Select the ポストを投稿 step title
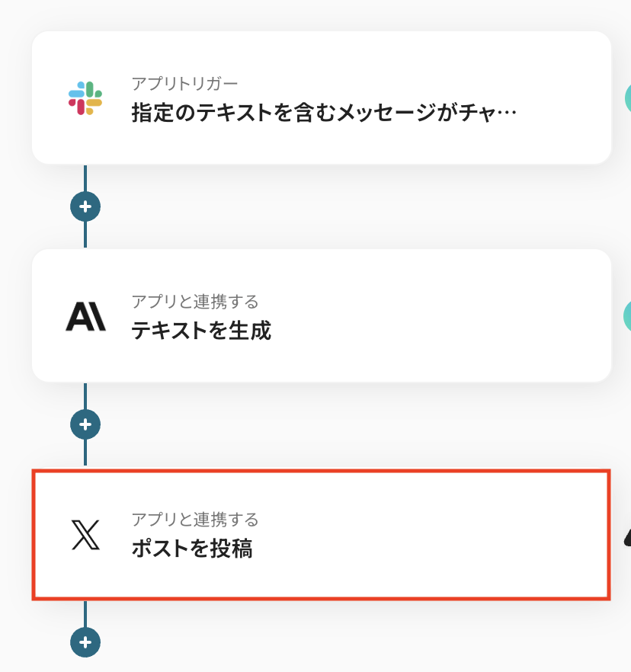This screenshot has width=631, height=672. pyautogui.click(x=192, y=549)
